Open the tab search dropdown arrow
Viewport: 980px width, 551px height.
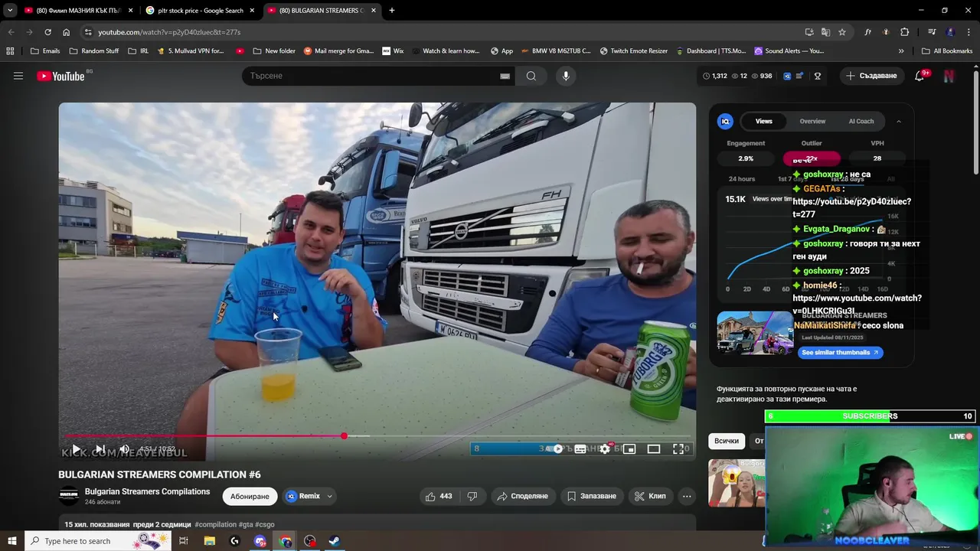[10, 11]
